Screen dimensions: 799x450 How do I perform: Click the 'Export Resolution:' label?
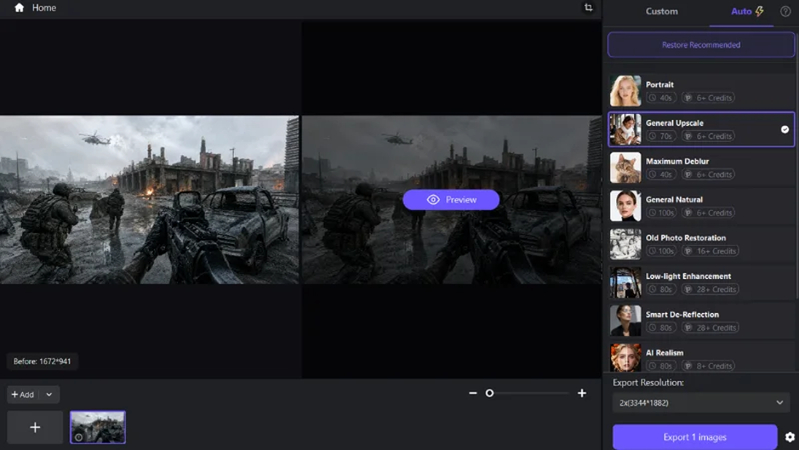[x=648, y=382]
